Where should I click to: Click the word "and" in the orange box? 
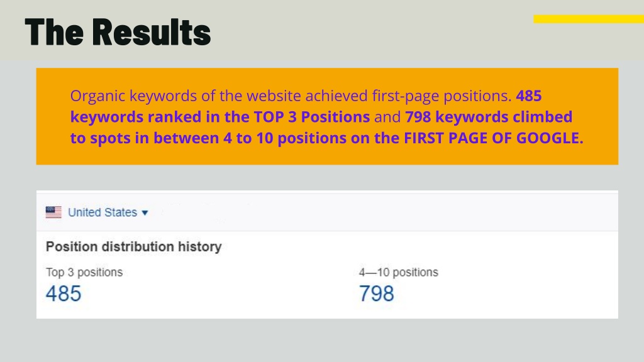(x=387, y=117)
